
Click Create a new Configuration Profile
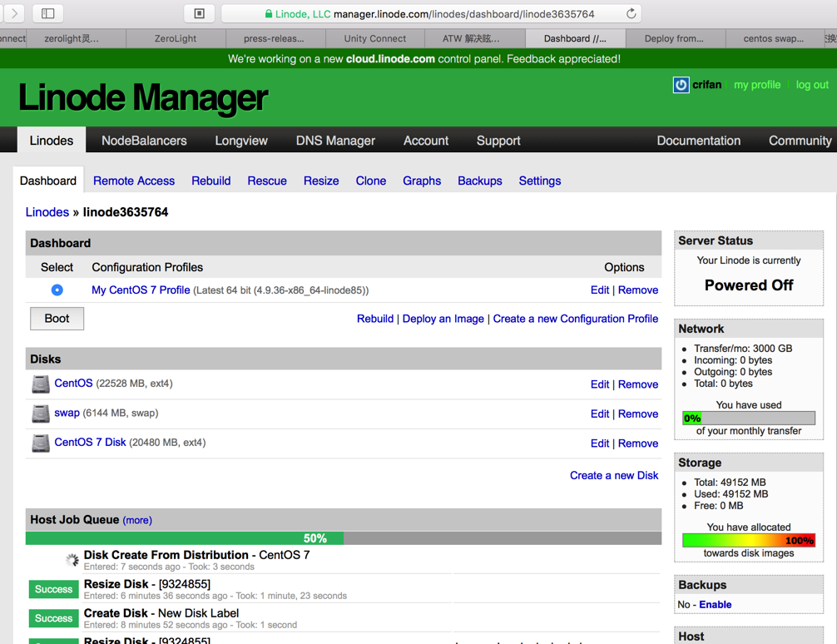point(576,319)
